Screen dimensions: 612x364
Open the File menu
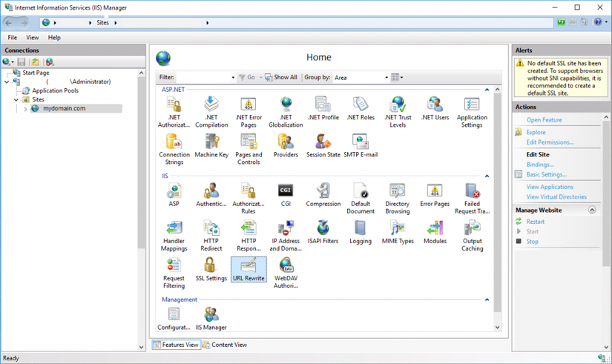point(13,38)
